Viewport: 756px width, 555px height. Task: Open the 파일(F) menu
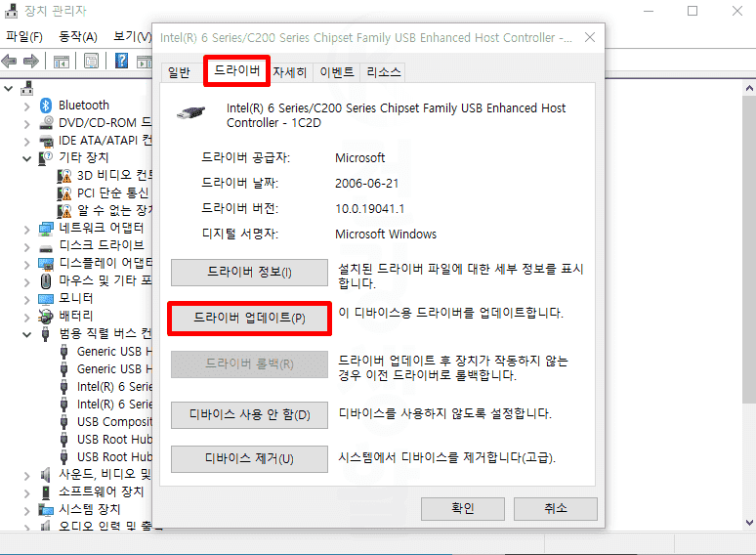point(23,37)
